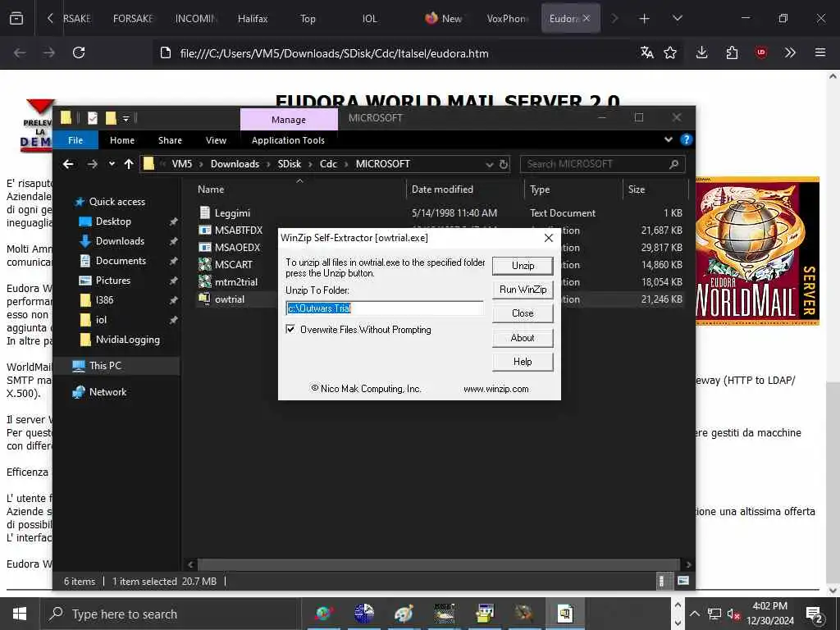Go up one folder level in Explorer
This screenshot has height=630, width=840.
point(129,164)
